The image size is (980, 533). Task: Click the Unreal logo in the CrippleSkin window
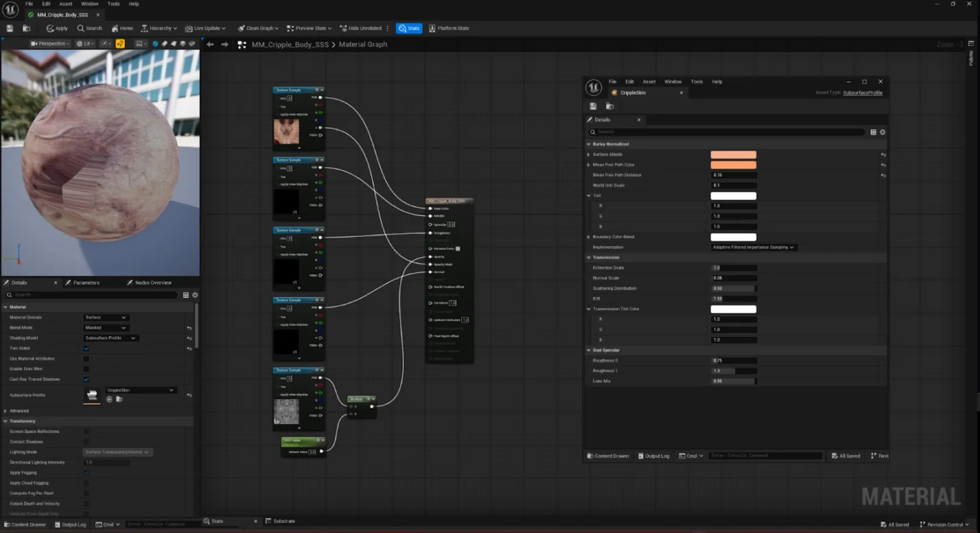(594, 87)
